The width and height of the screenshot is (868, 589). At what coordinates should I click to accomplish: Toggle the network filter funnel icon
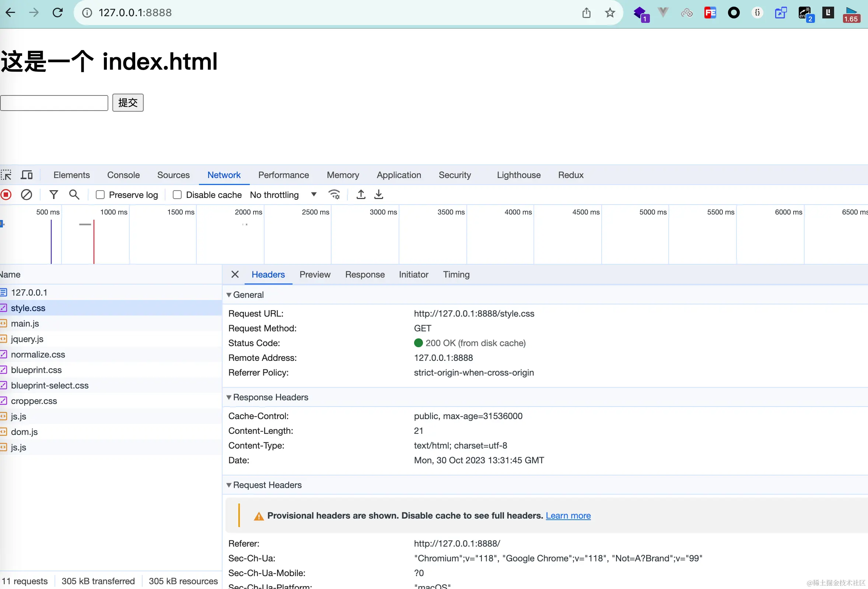click(x=53, y=195)
